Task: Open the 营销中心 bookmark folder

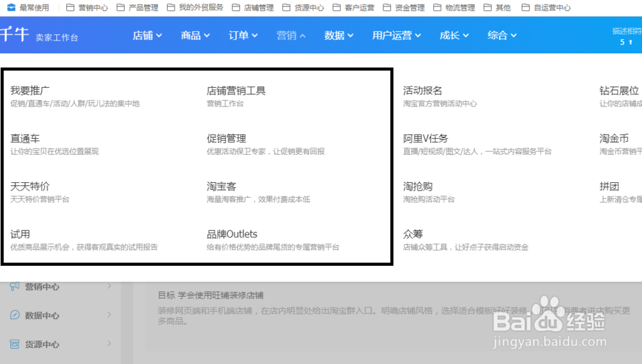Action: [87, 7]
